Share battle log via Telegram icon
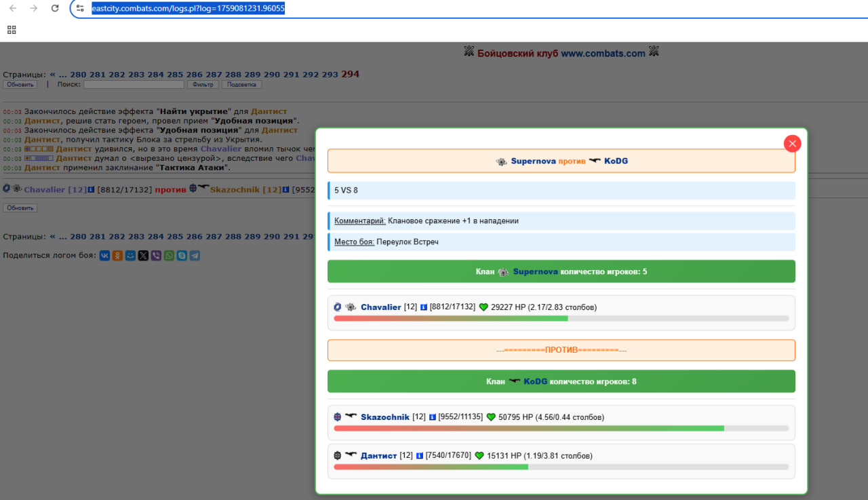This screenshot has height=500, width=868. tap(195, 256)
